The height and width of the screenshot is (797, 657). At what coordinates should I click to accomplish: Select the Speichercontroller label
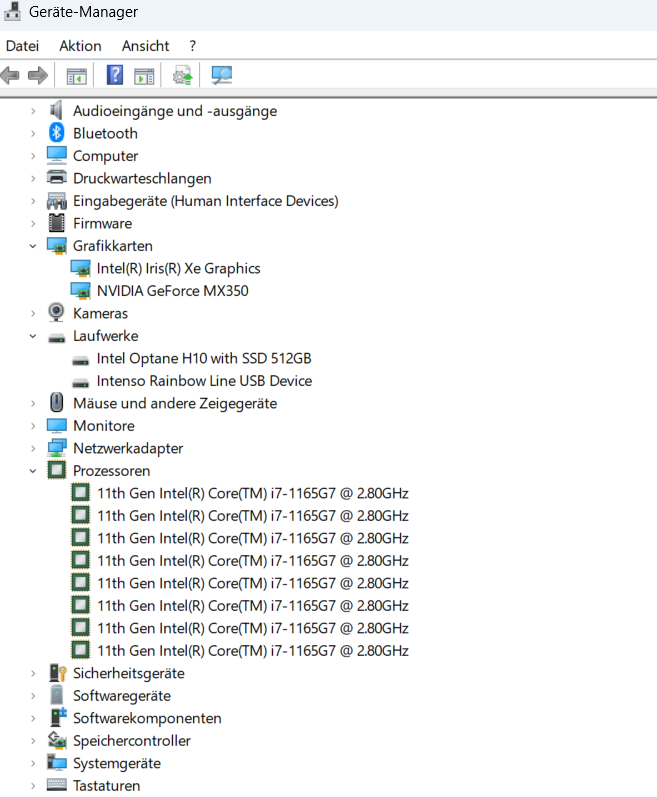tap(132, 741)
